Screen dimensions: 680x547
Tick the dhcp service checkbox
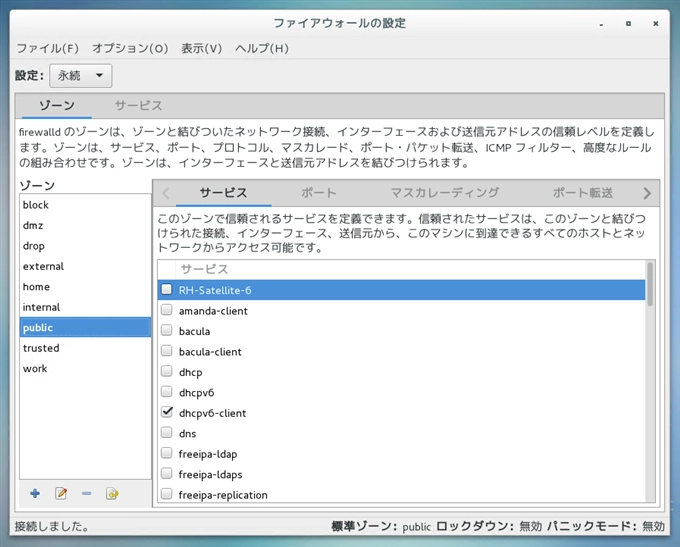[167, 371]
